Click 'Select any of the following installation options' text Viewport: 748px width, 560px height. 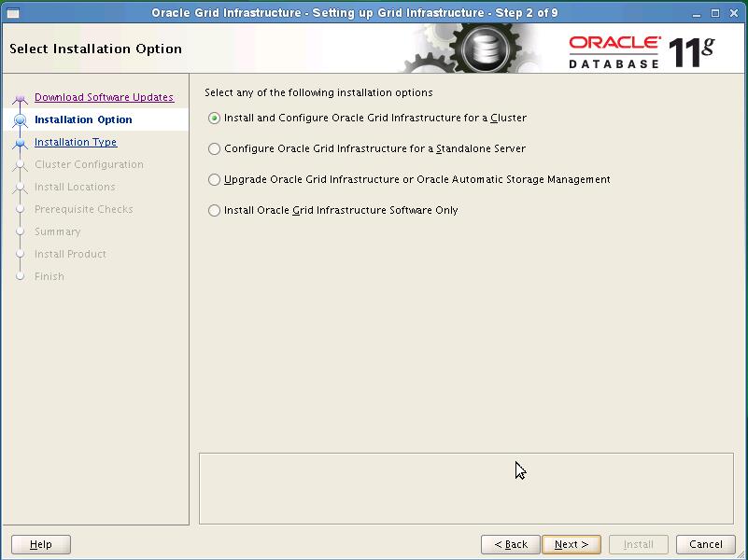coord(318,92)
